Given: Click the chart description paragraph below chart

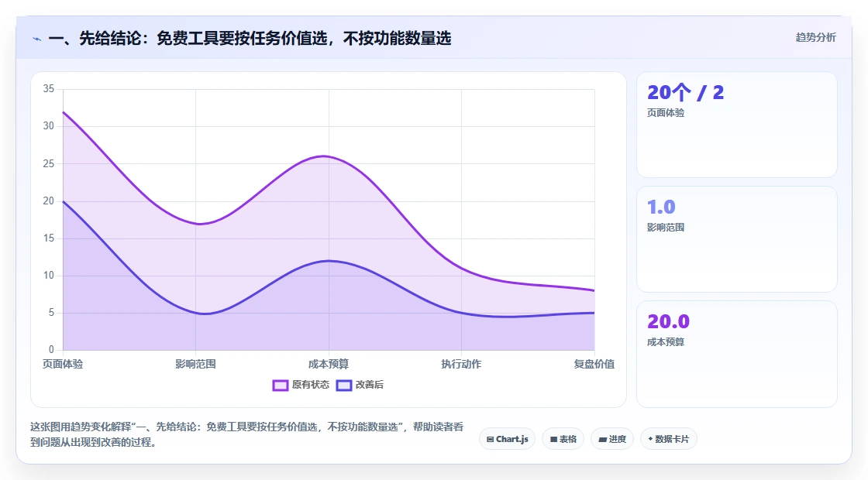Looking at the screenshot, I should [247, 434].
